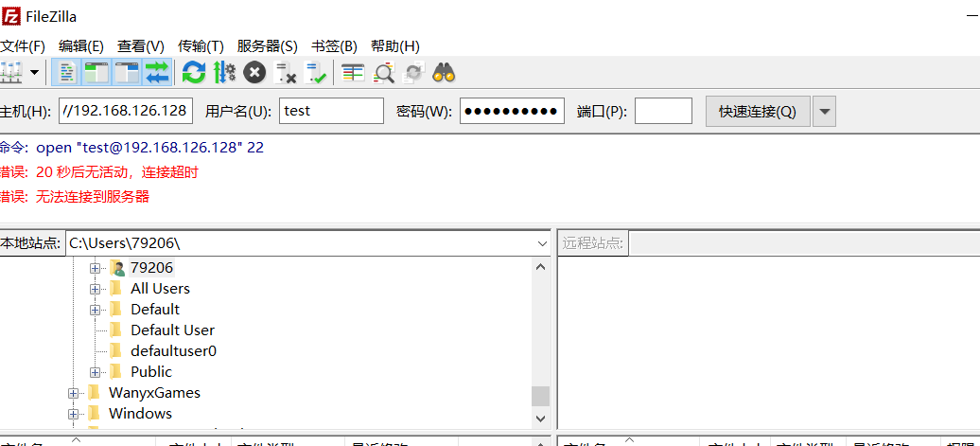Screen dimensions: 980x446
Task: Open the 服务器(S) menu
Action: click(267, 45)
